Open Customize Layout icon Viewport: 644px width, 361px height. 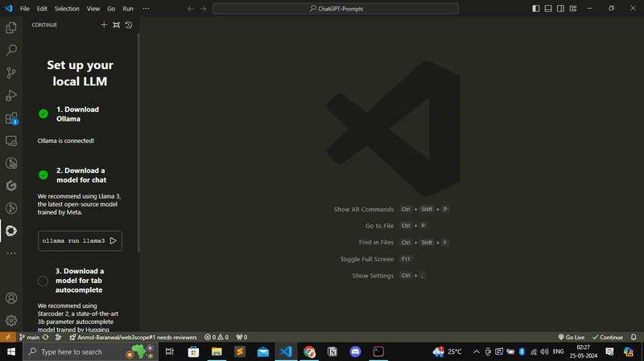click(573, 8)
